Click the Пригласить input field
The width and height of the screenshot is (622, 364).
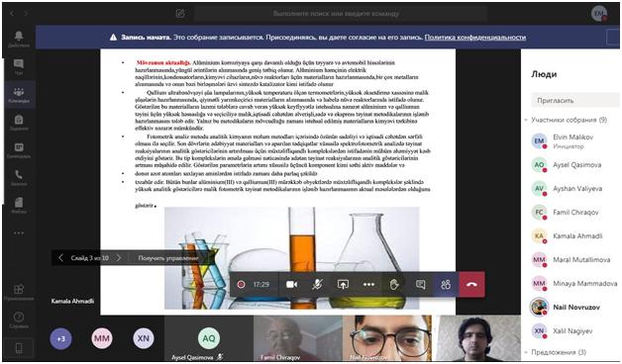(x=575, y=100)
